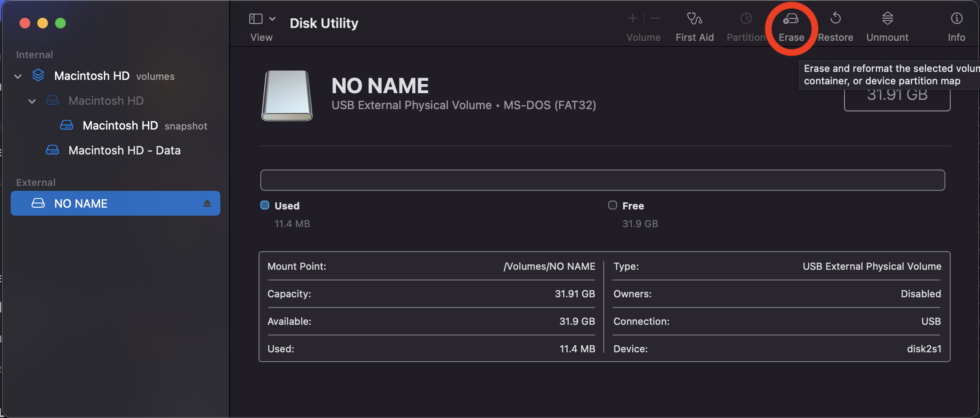Click the greyed Macintosh HD disk icon

point(52,100)
